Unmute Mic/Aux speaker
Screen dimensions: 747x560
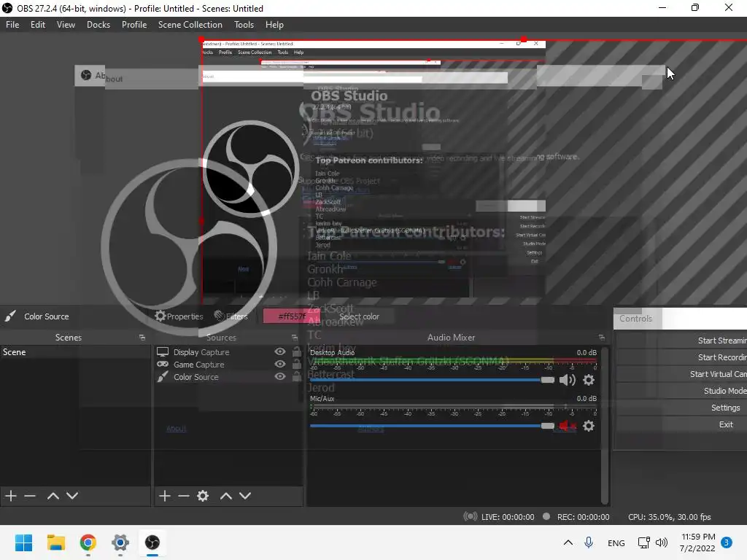567,426
